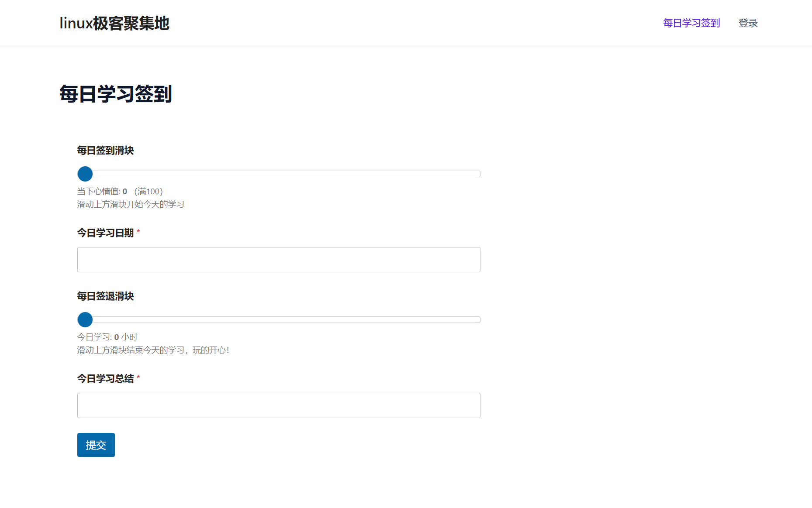
Task: Click the 每日签到滑块 label text
Action: point(105,151)
